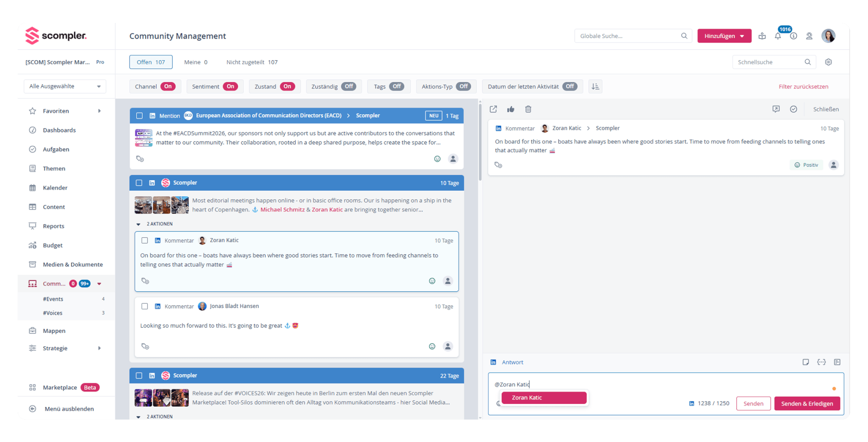
Task: Open Budget in the sidebar
Action: pos(53,245)
